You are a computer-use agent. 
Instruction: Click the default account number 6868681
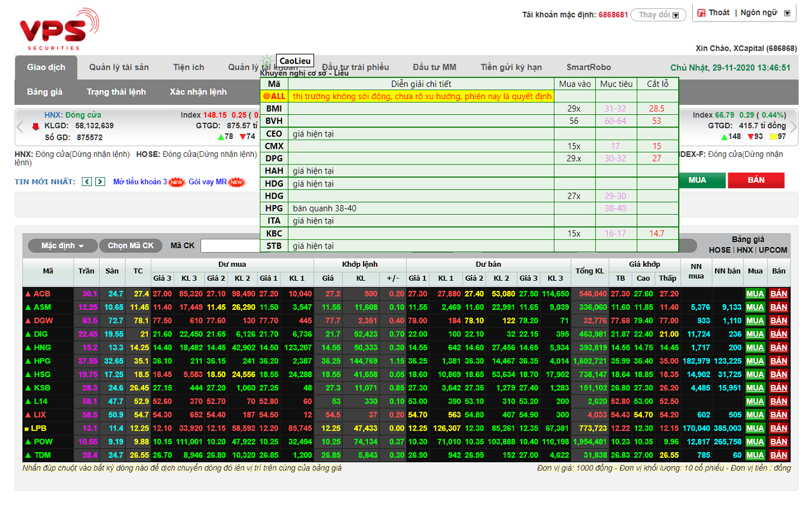tap(613, 15)
